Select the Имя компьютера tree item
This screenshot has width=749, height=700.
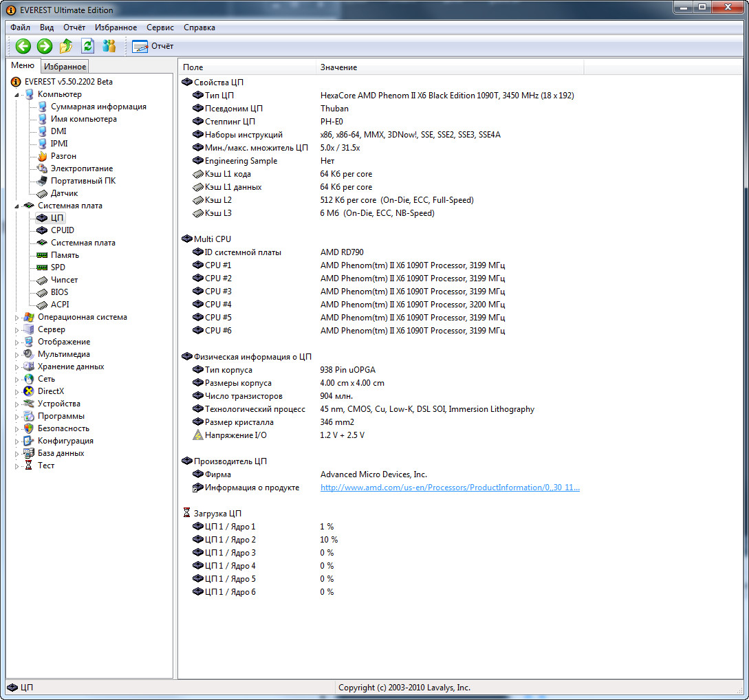click(84, 119)
